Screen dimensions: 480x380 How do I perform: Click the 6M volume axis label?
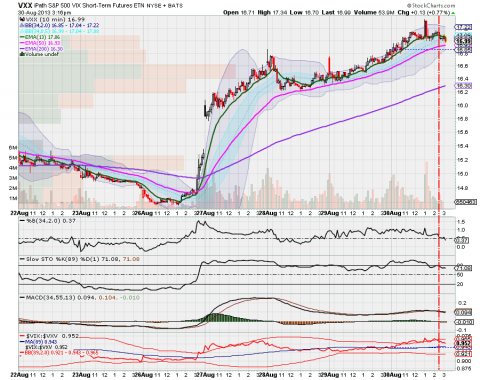pos(13,147)
